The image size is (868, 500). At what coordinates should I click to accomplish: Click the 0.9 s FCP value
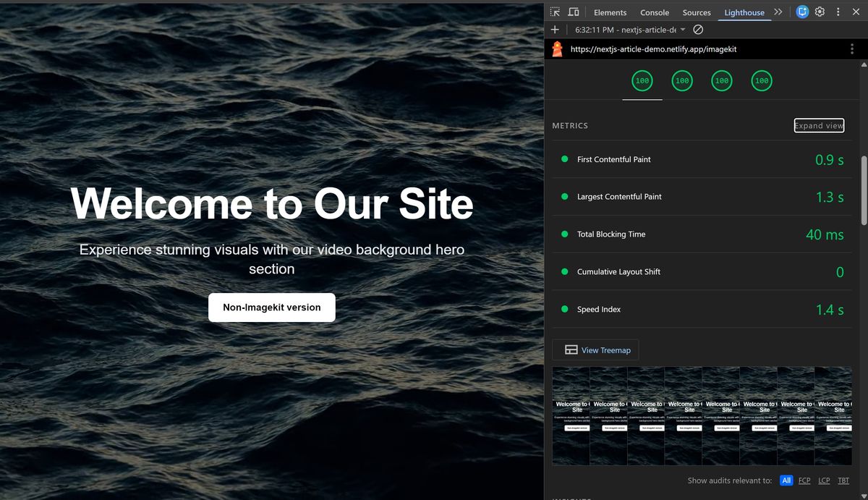tap(829, 160)
